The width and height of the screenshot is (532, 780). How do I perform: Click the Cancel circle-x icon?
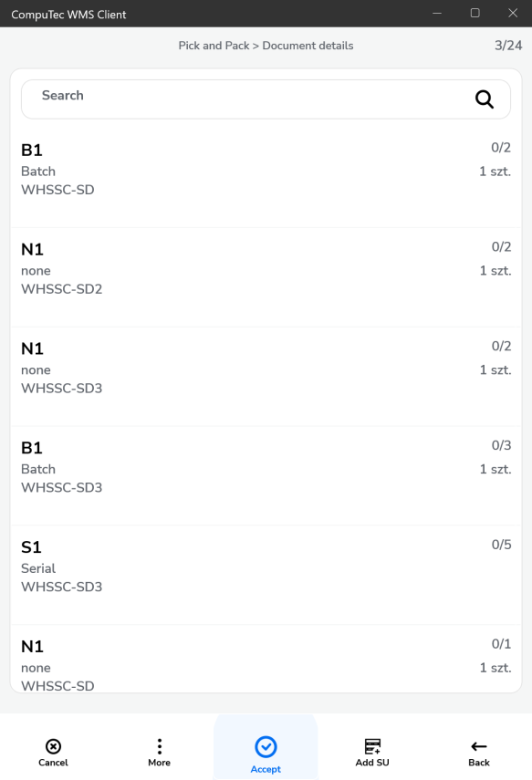click(x=53, y=746)
